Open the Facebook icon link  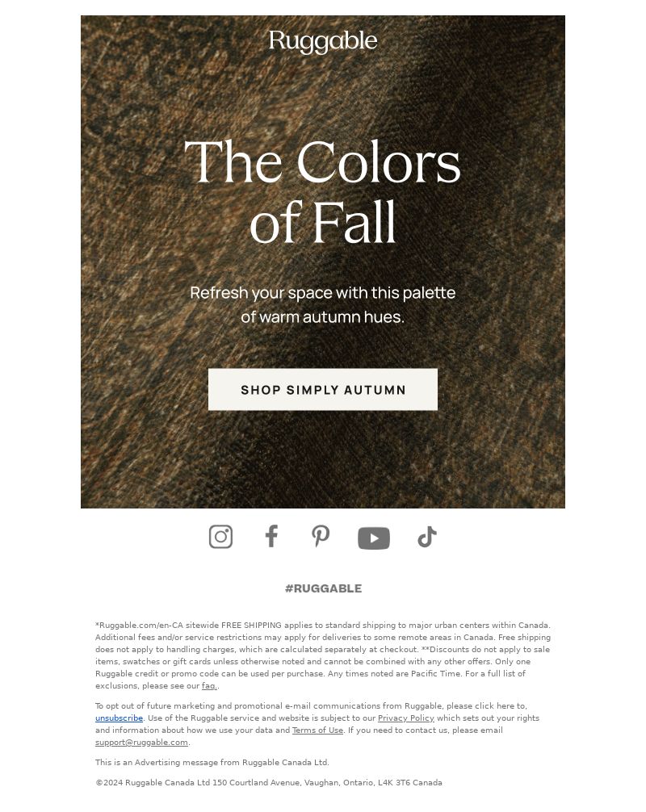click(271, 537)
